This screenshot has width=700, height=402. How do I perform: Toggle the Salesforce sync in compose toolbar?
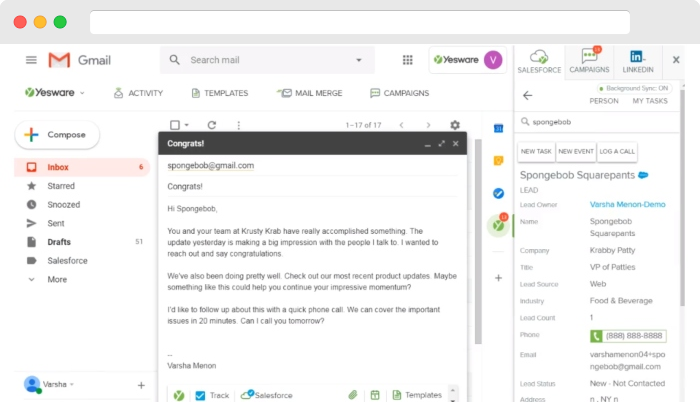point(267,395)
